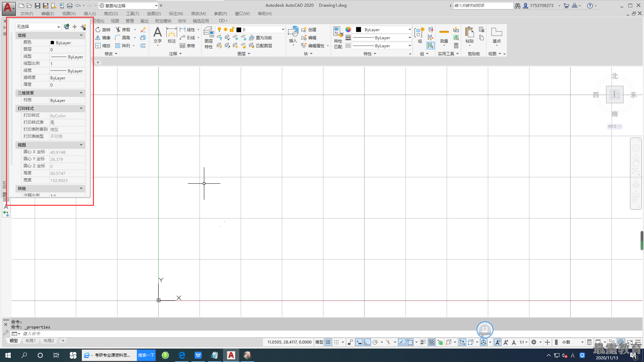
Task: Click Create (创建) block button
Action: click(309, 29)
